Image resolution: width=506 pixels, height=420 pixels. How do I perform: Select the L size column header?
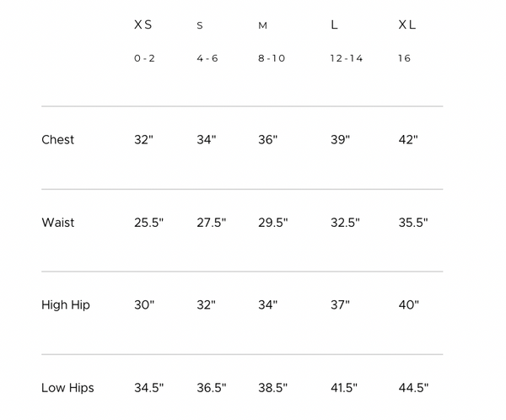(x=334, y=24)
